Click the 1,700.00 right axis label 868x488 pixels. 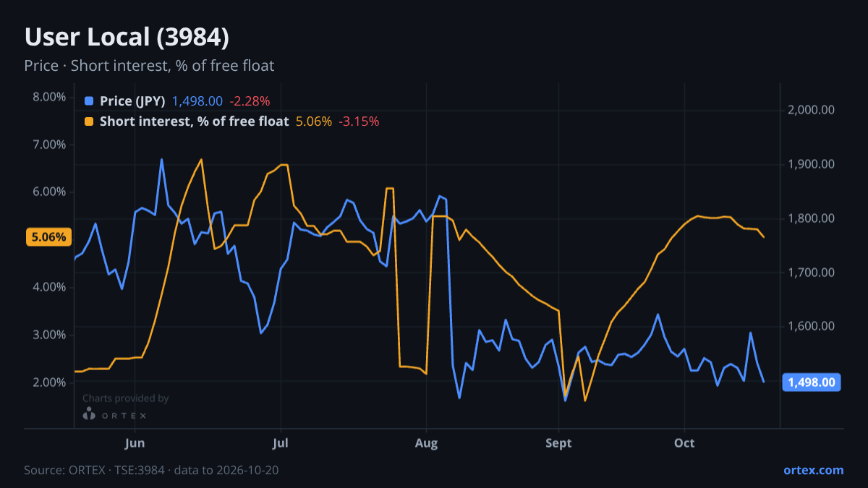(x=812, y=273)
